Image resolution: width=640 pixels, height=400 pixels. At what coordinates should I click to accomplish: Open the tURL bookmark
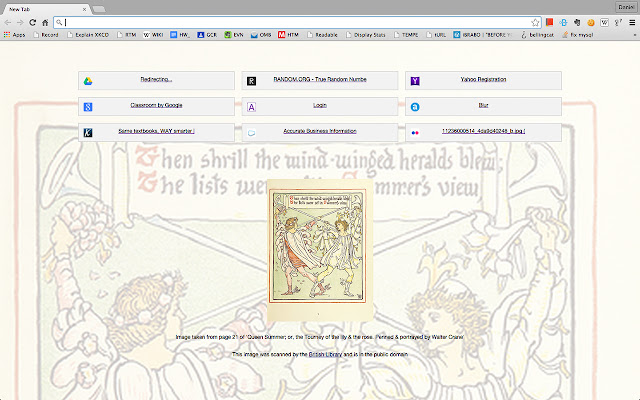(x=436, y=35)
